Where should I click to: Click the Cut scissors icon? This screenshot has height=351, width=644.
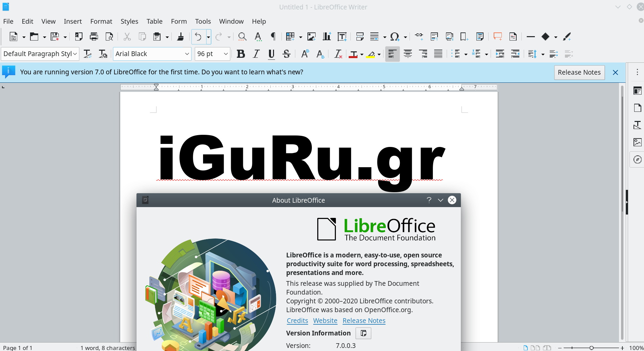[x=127, y=36]
